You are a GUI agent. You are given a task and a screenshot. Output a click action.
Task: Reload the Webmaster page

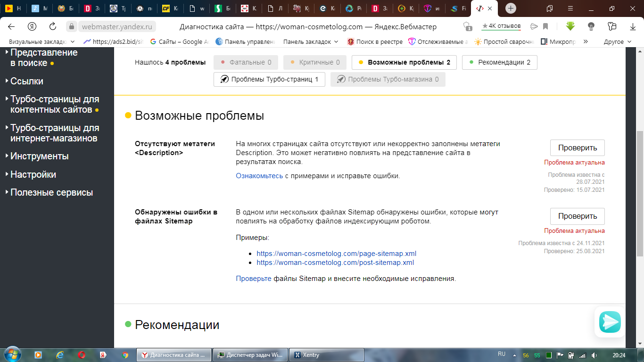53,26
